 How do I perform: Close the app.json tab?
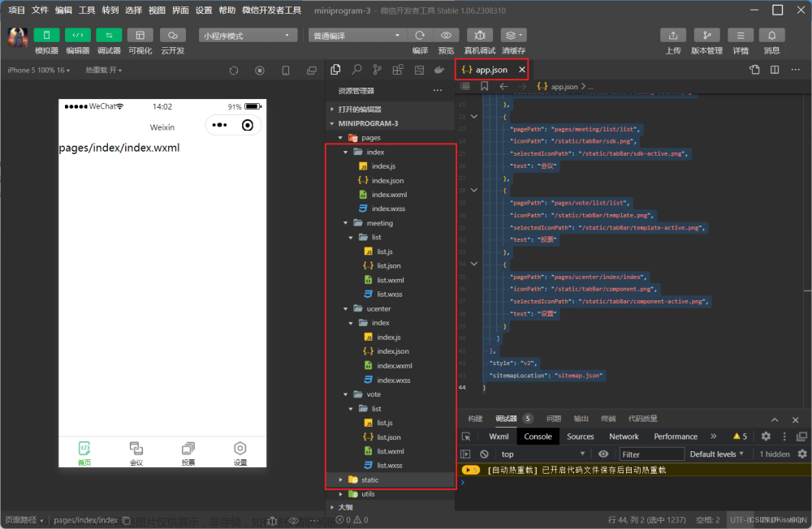click(x=522, y=69)
